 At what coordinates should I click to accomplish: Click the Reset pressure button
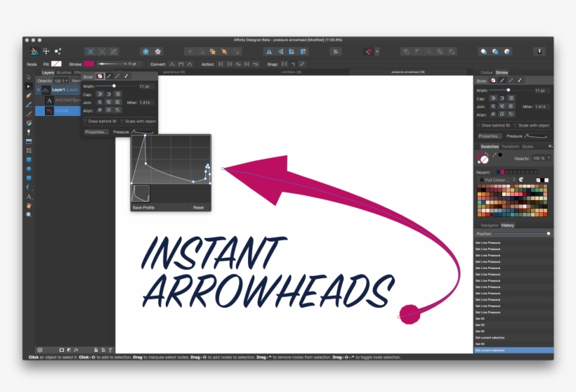[x=198, y=207]
